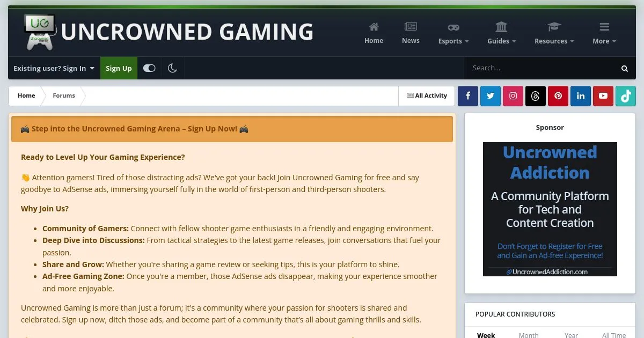Open the Esports gamepad menu
The image size is (644, 338).
[x=453, y=33]
